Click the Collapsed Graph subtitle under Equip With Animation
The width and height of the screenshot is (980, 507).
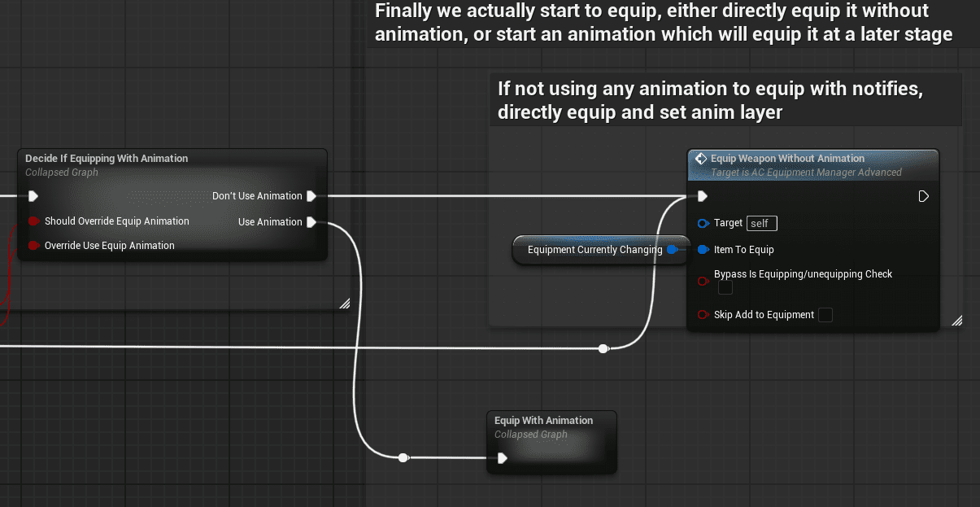point(531,435)
